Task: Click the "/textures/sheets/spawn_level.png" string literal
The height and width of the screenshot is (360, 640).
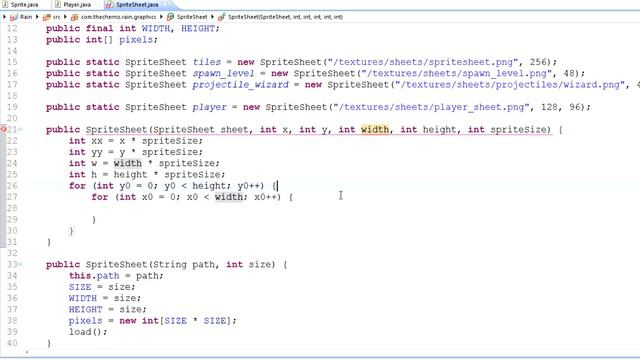Action: click(x=457, y=73)
